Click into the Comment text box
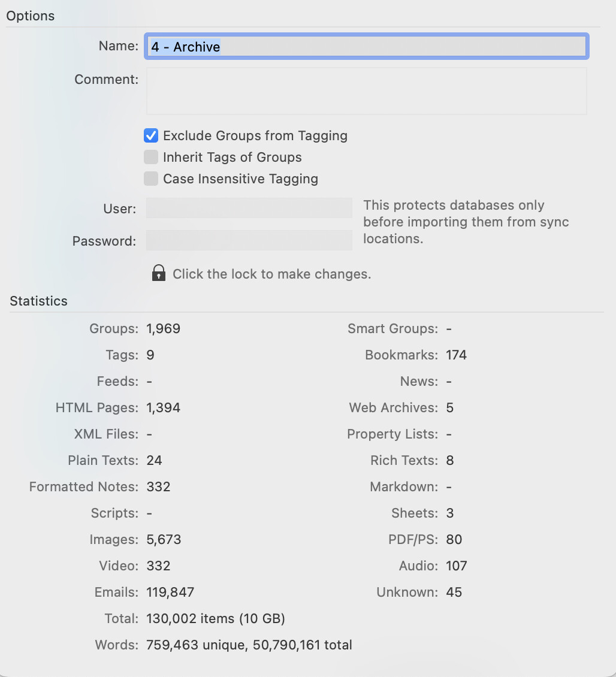Screen dimensions: 616x677 (x=366, y=90)
